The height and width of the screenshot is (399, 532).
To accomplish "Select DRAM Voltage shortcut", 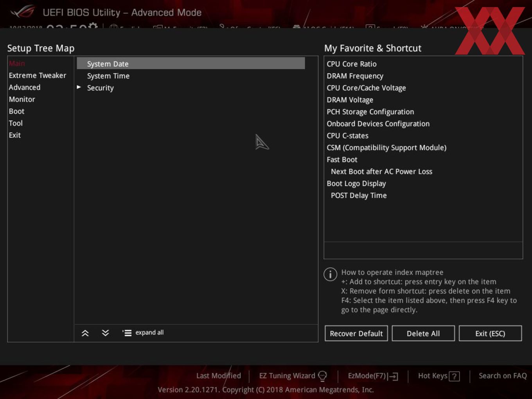I will click(x=350, y=100).
